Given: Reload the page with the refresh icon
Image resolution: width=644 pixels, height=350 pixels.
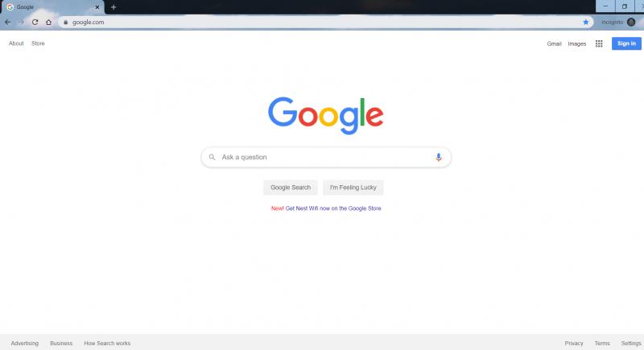Looking at the screenshot, I should [35, 23].
